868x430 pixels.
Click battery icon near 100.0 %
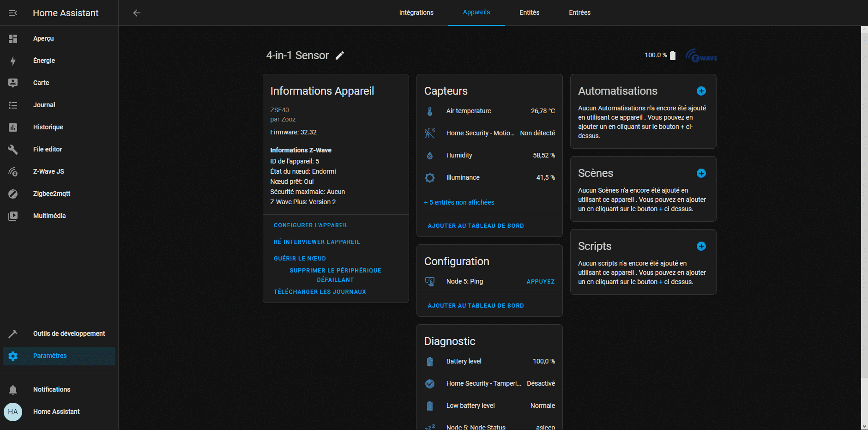(x=673, y=55)
